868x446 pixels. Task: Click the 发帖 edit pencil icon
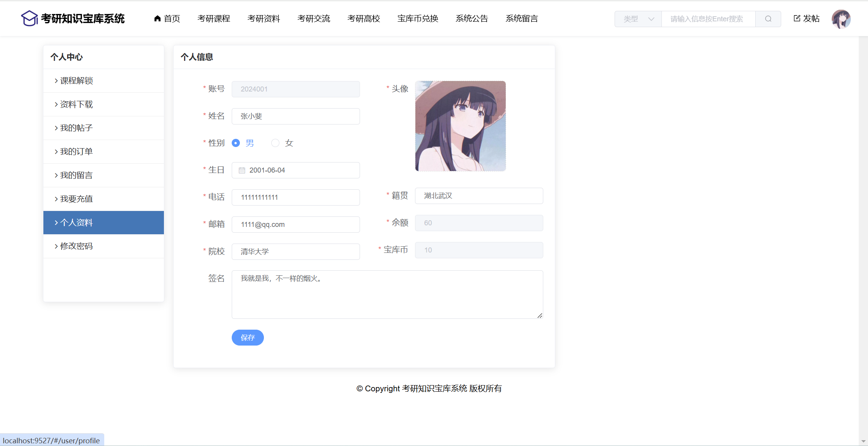pyautogui.click(x=797, y=18)
